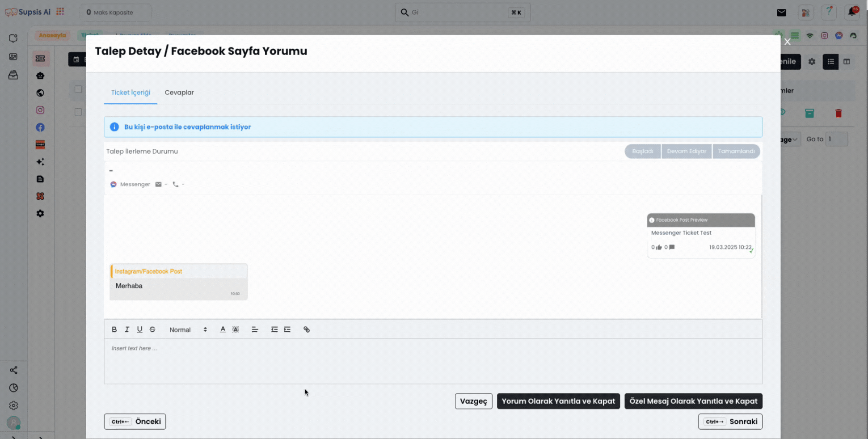
Task: Go to the next ticket with Sonraki
Action: pyautogui.click(x=730, y=422)
